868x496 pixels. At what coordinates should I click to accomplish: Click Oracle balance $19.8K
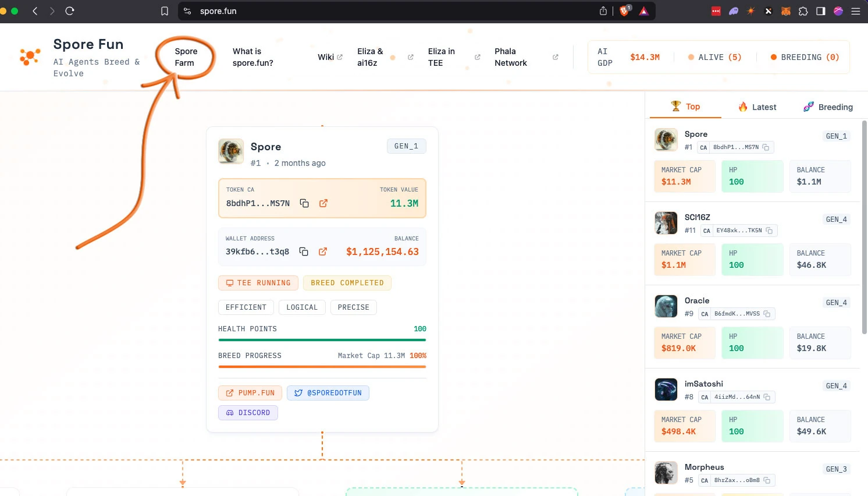coord(812,348)
